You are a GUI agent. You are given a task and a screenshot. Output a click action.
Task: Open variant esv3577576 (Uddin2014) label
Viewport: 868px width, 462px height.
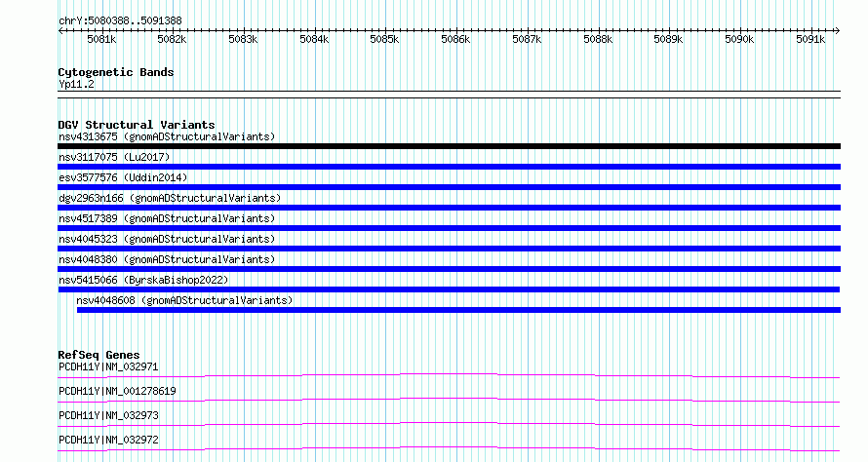(123, 177)
